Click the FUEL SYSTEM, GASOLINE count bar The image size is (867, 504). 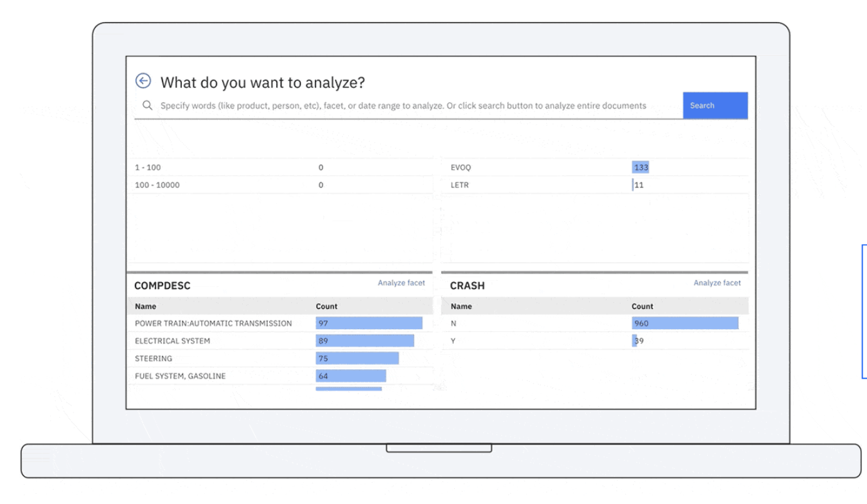click(351, 375)
